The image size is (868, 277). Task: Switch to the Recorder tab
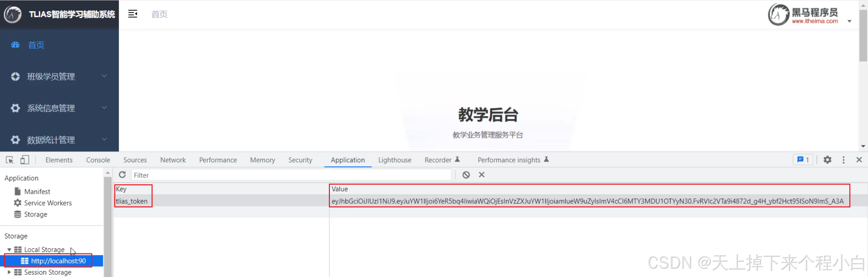pos(442,160)
